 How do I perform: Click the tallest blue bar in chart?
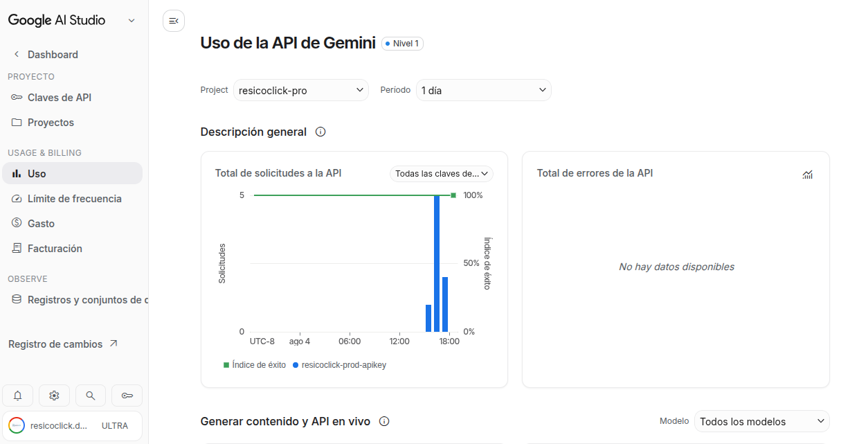437,264
